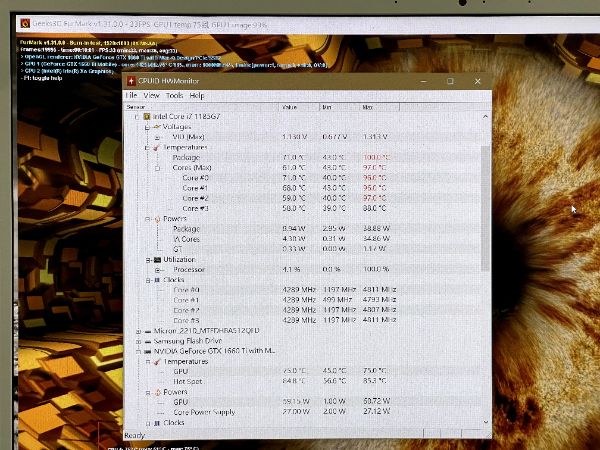Screen dimensions: 600x450
Task: Click the Utilization category icon
Action: pyautogui.click(x=157, y=259)
